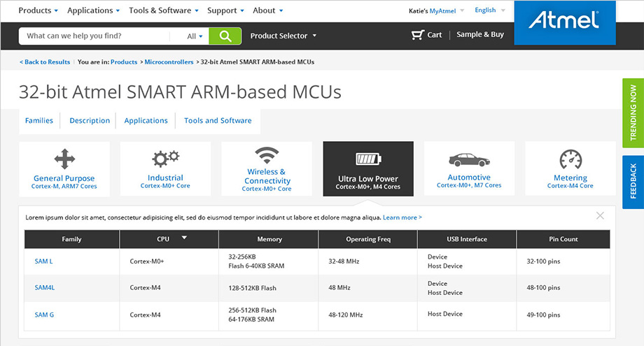Image resolution: width=644 pixels, height=346 pixels.
Task: Select the Automotive car icon
Action: [x=469, y=160]
